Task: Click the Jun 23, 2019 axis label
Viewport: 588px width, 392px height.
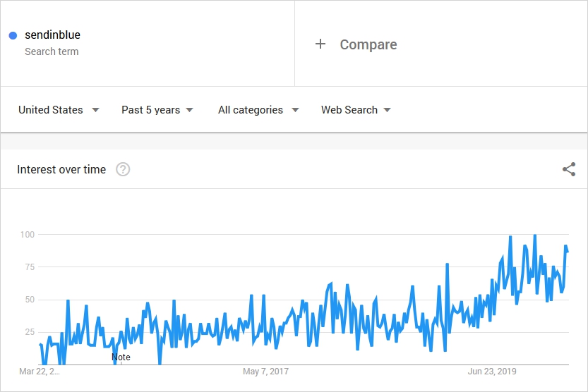Action: tap(493, 371)
